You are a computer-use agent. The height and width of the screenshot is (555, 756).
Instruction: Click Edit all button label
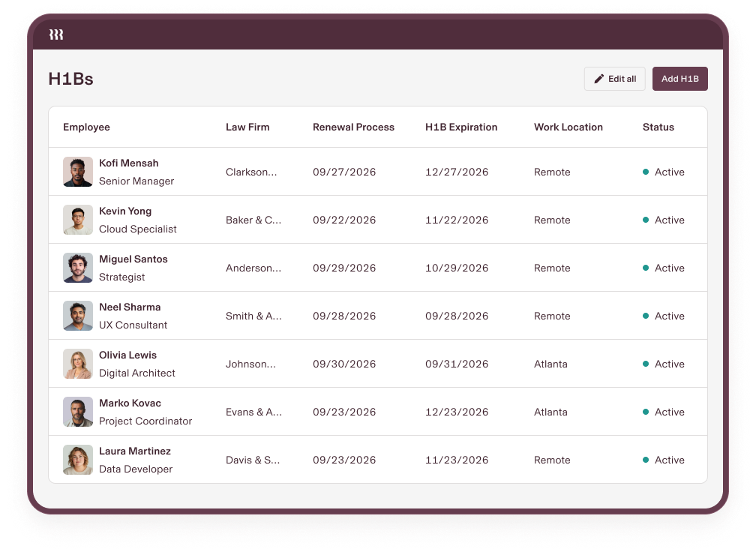(x=622, y=79)
